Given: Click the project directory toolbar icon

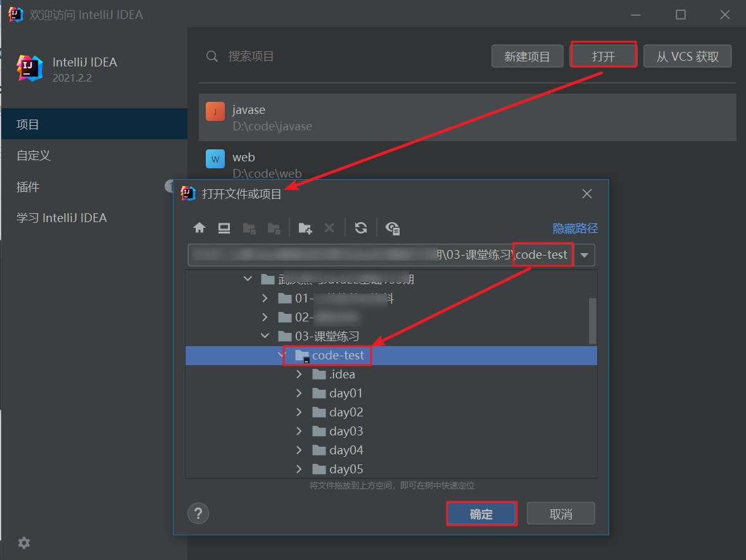Looking at the screenshot, I should 250,228.
